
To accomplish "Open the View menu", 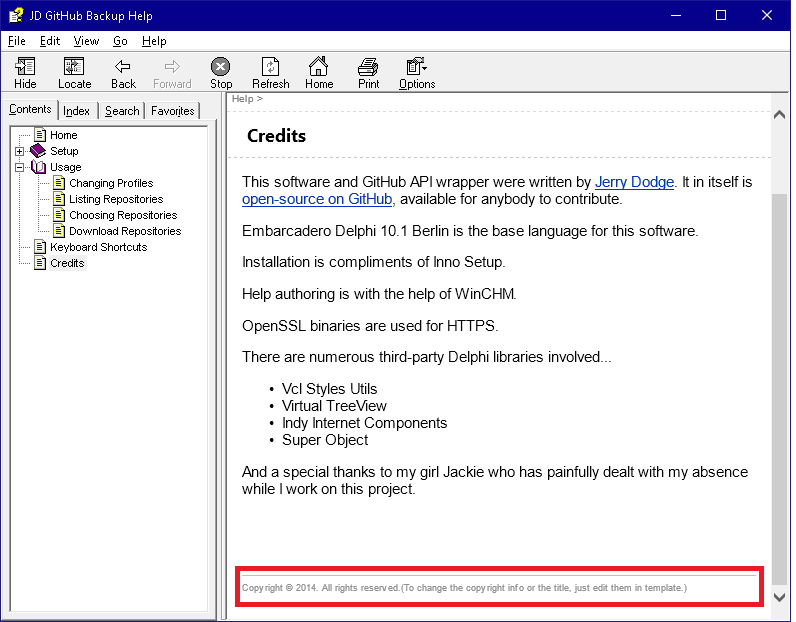I will pos(86,41).
